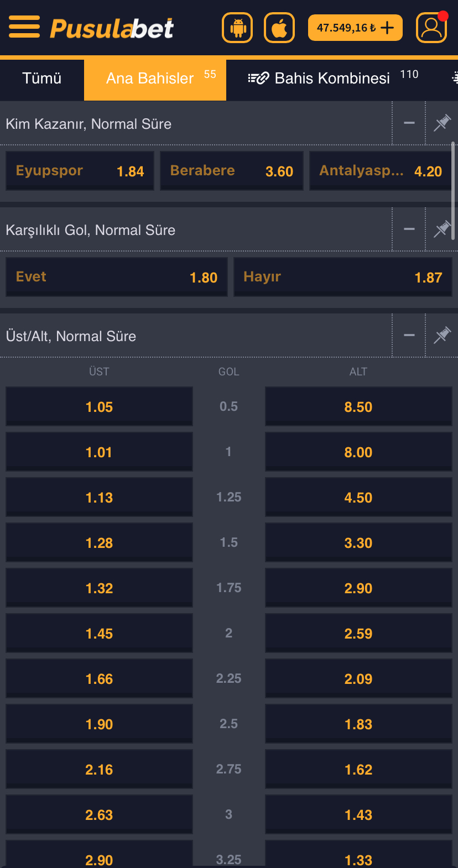Image resolution: width=458 pixels, height=868 pixels.
Task: Pin the Kim Kazanır market
Action: 442,123
